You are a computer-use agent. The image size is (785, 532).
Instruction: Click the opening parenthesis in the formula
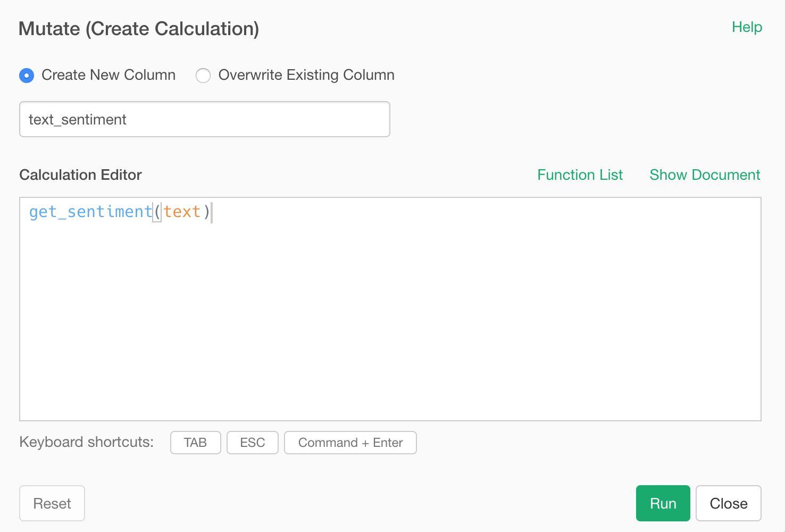click(157, 211)
